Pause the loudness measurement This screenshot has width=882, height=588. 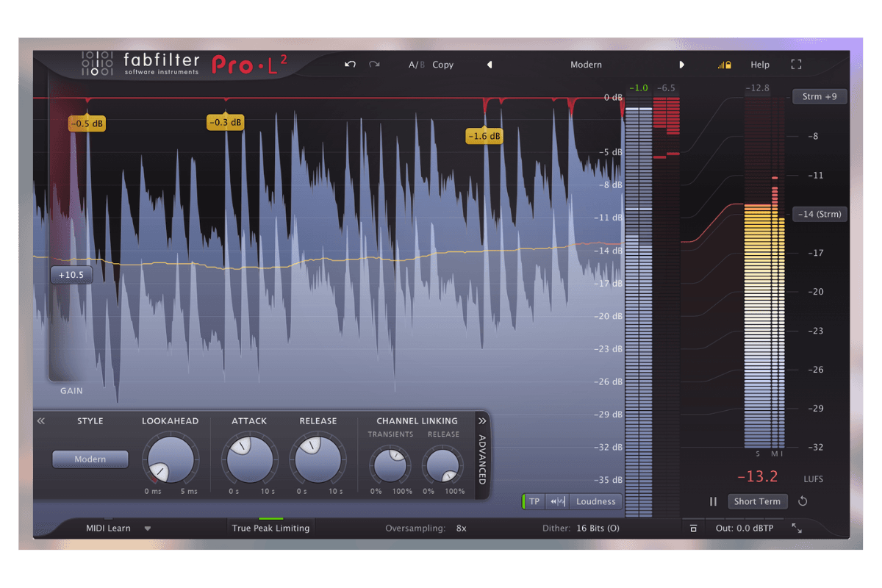coord(713,502)
